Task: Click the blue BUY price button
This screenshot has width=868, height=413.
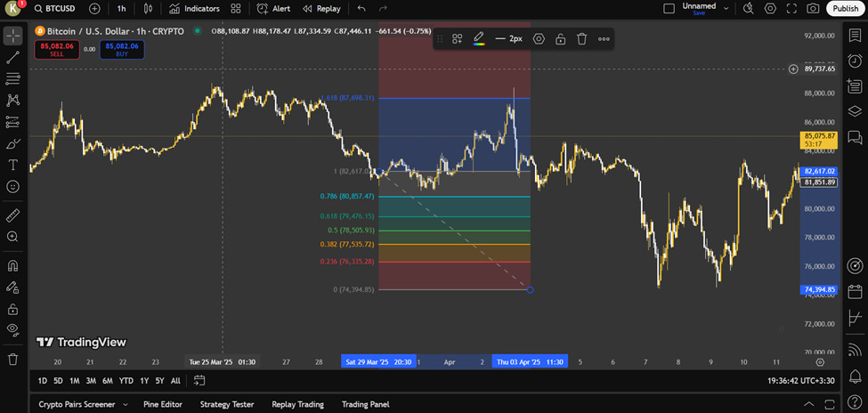Action: (122, 50)
